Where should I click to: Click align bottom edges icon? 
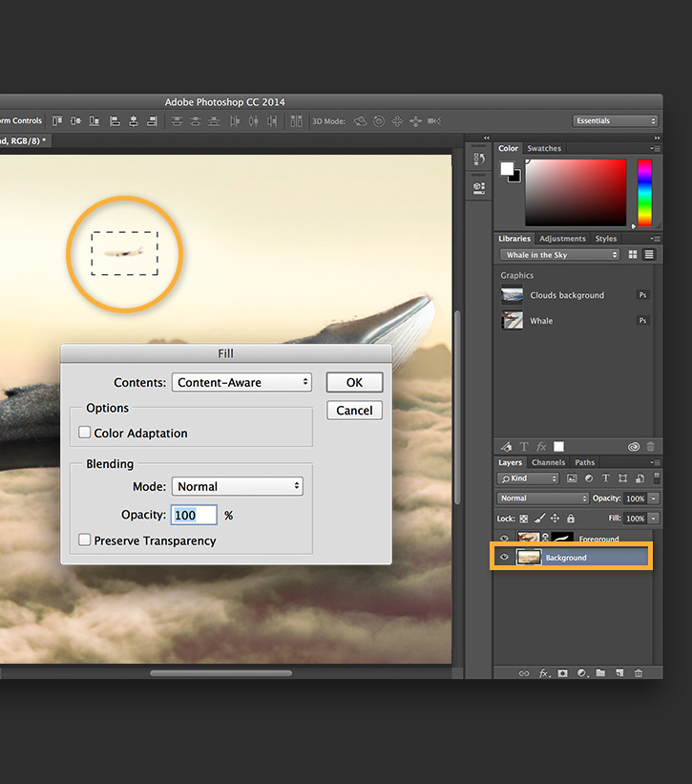point(94,121)
